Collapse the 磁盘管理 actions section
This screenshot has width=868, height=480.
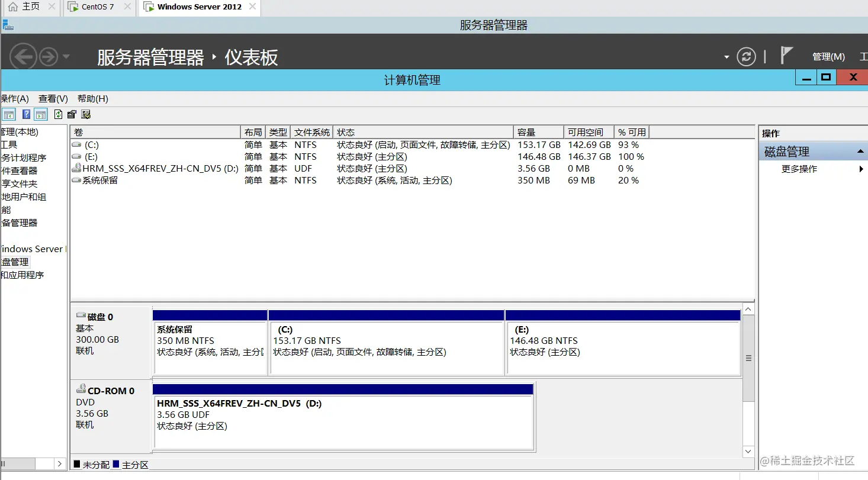[x=860, y=152]
